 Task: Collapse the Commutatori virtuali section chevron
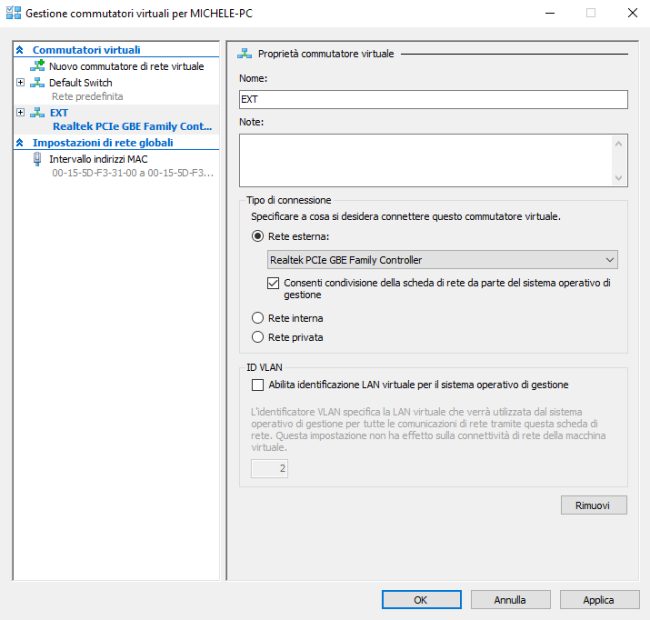click(20, 50)
